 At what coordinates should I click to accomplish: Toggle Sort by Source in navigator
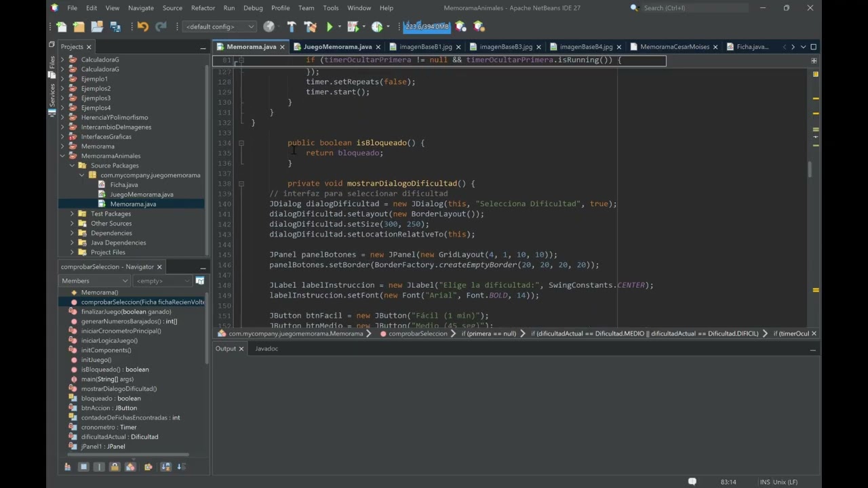181,466
